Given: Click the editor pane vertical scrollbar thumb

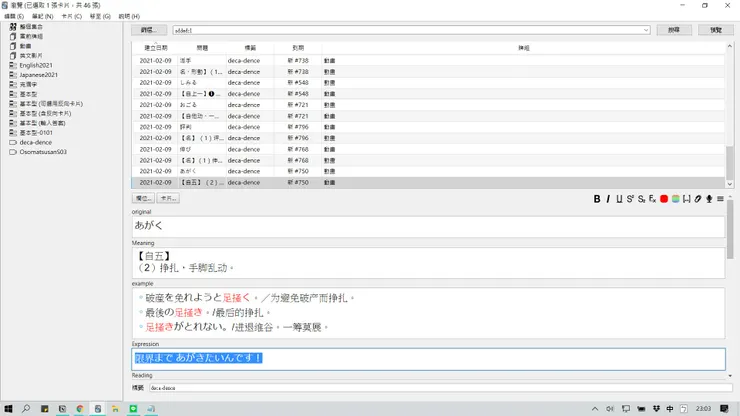Looking at the screenshot, I should (x=730, y=229).
